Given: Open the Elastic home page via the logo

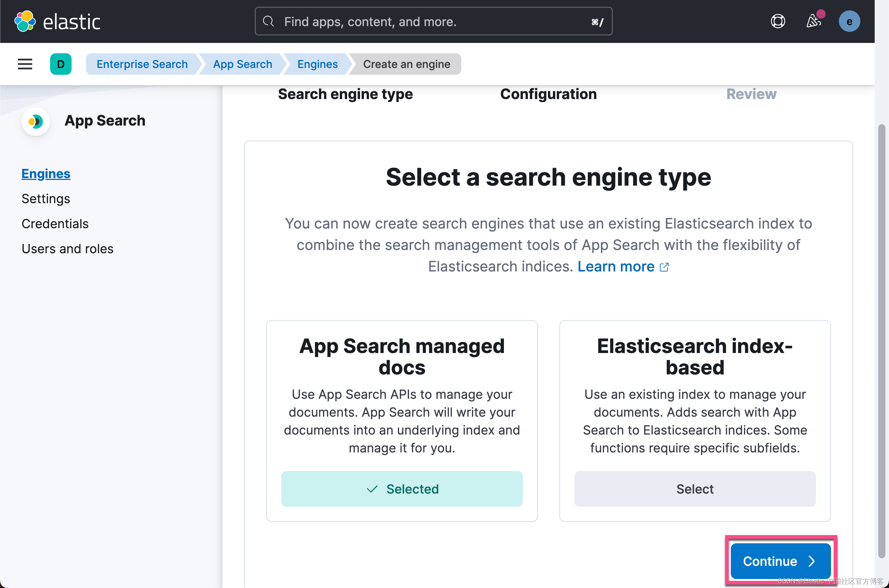Looking at the screenshot, I should tap(57, 21).
